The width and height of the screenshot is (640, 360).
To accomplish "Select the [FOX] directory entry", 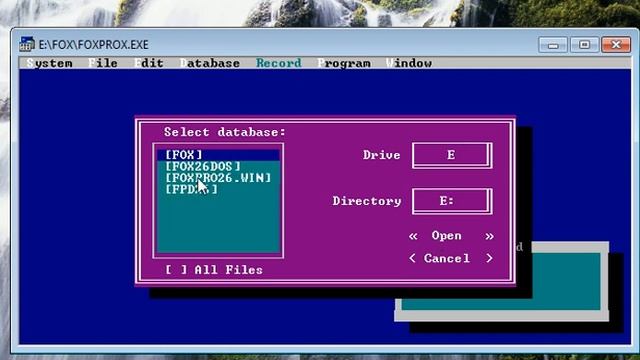I will click(218, 155).
